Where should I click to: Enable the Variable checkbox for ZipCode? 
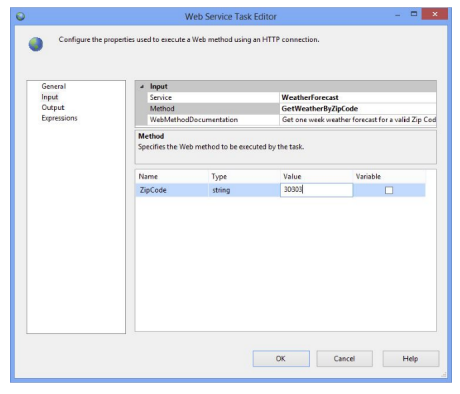(x=389, y=190)
